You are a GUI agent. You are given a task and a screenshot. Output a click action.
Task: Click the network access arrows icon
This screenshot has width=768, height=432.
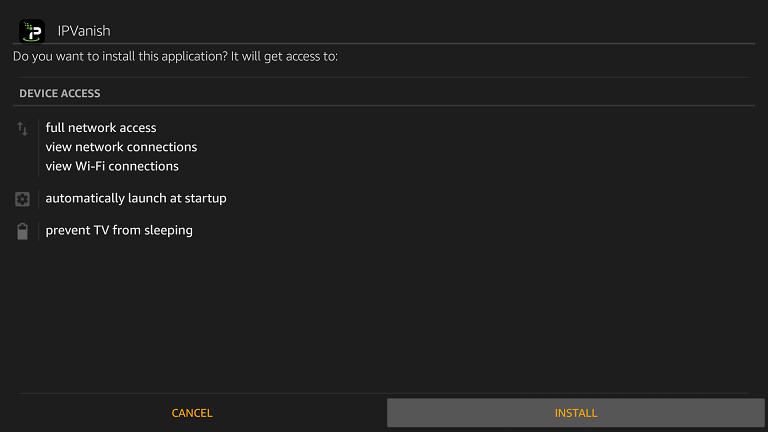23,129
